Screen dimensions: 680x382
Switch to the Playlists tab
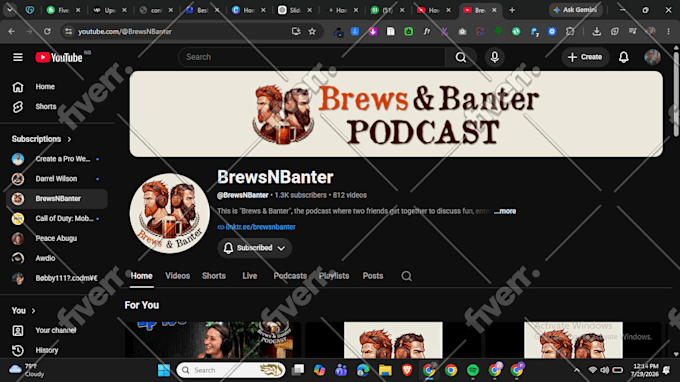(x=334, y=276)
